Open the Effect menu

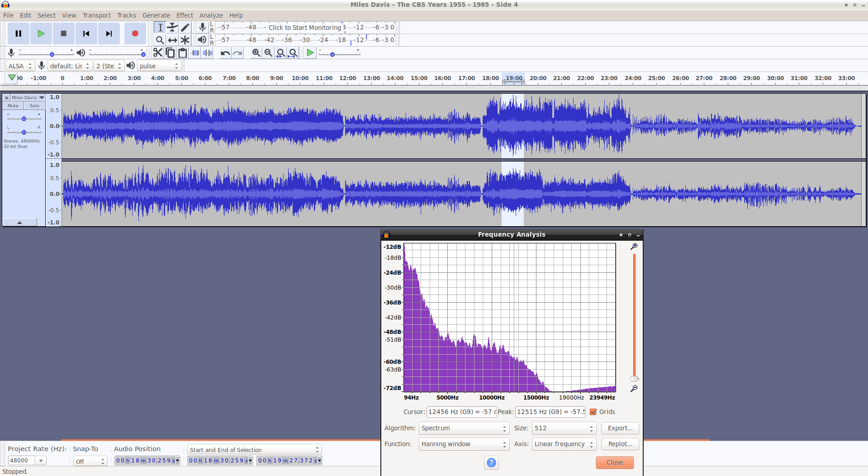pos(185,15)
